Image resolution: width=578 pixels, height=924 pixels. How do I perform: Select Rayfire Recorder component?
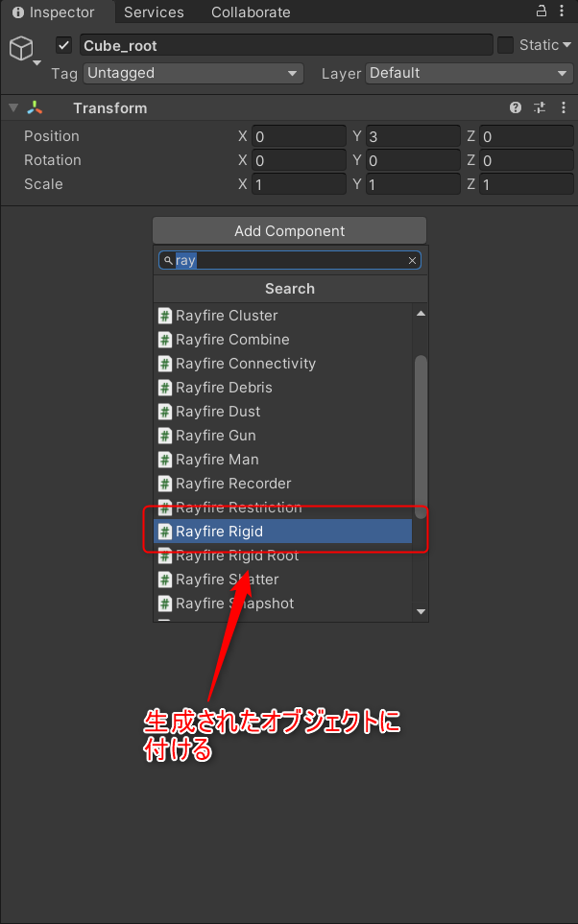[x=283, y=484]
